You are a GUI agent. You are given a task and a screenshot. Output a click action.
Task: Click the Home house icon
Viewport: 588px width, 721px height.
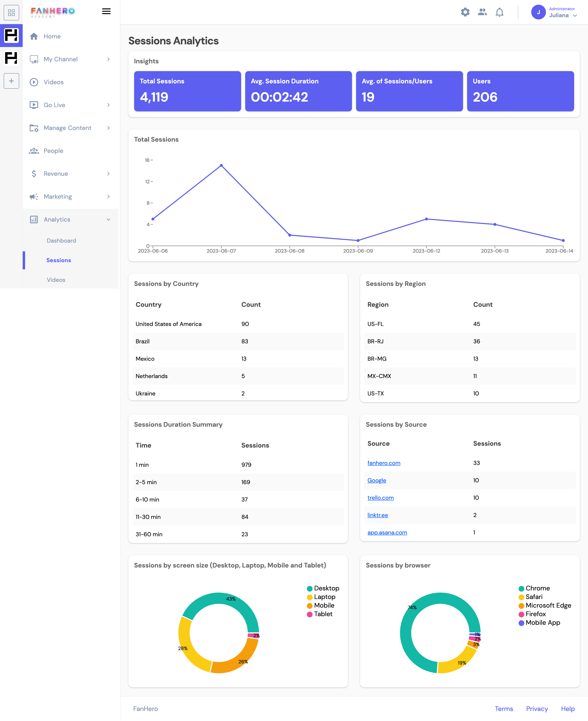(34, 36)
